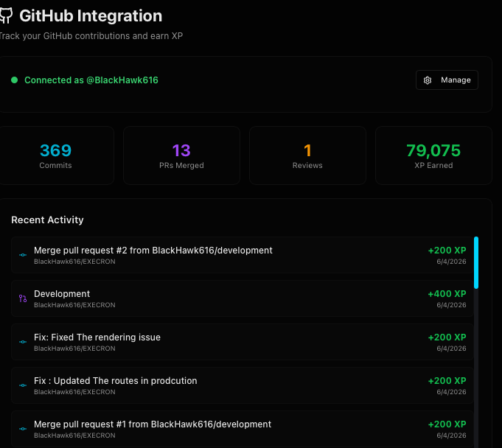Viewport: 502px width, 448px height.
Task: Click 'Track your GitHub contributions' subtitle
Action: pos(91,36)
